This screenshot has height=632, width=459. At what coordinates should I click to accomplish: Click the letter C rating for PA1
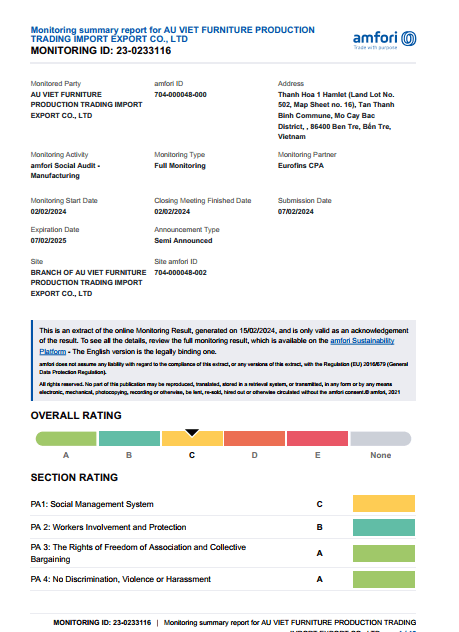tap(320, 504)
